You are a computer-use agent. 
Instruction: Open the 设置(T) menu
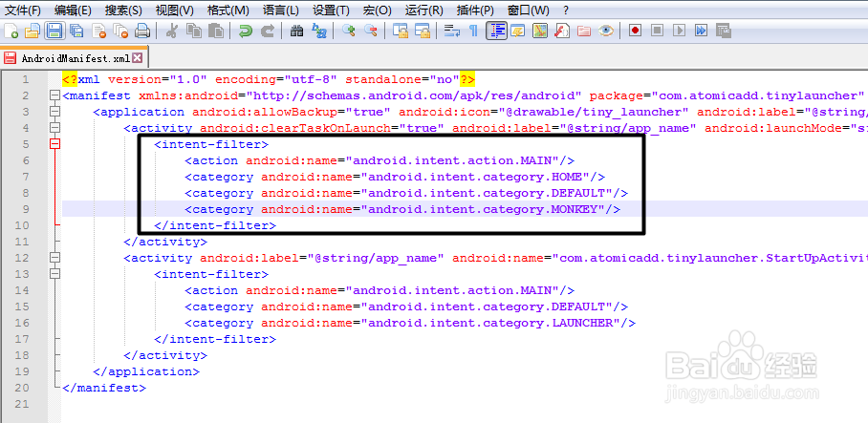[x=331, y=10]
